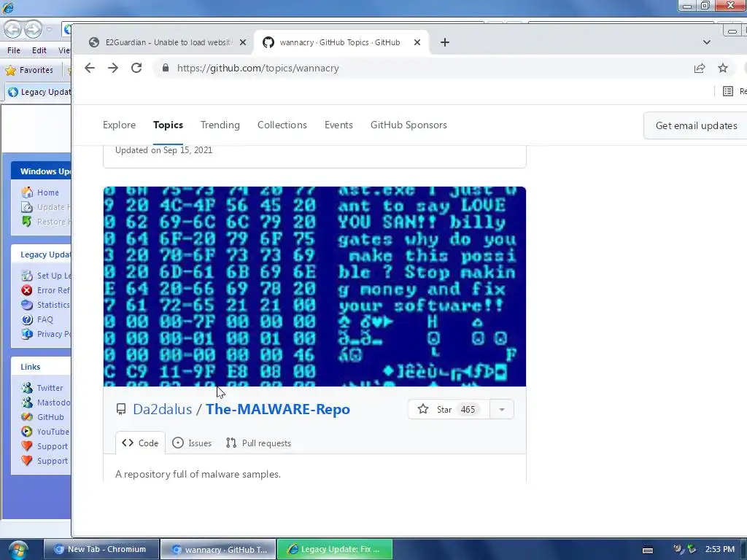Click Mastodon icon in Links sidebar
Screen dimensions: 747x560
tap(27, 402)
